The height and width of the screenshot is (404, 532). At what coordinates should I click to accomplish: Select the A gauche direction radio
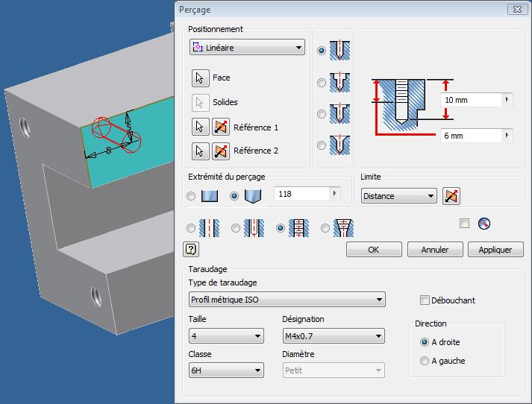[x=425, y=361]
